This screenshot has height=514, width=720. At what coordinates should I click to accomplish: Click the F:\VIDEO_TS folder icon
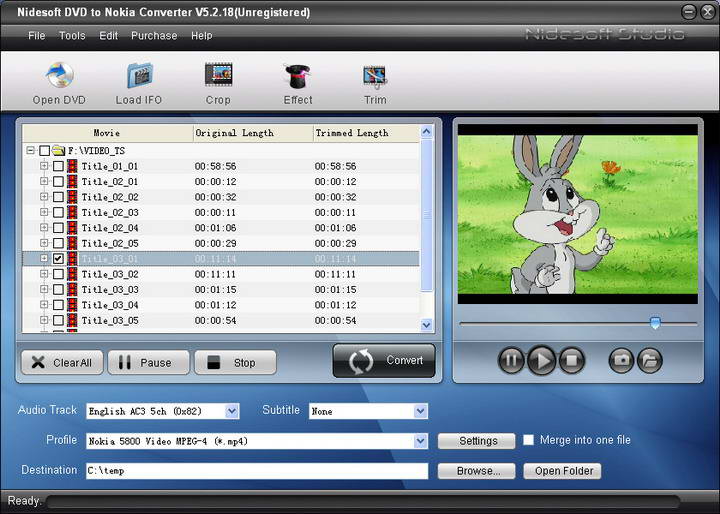pyautogui.click(x=58, y=150)
